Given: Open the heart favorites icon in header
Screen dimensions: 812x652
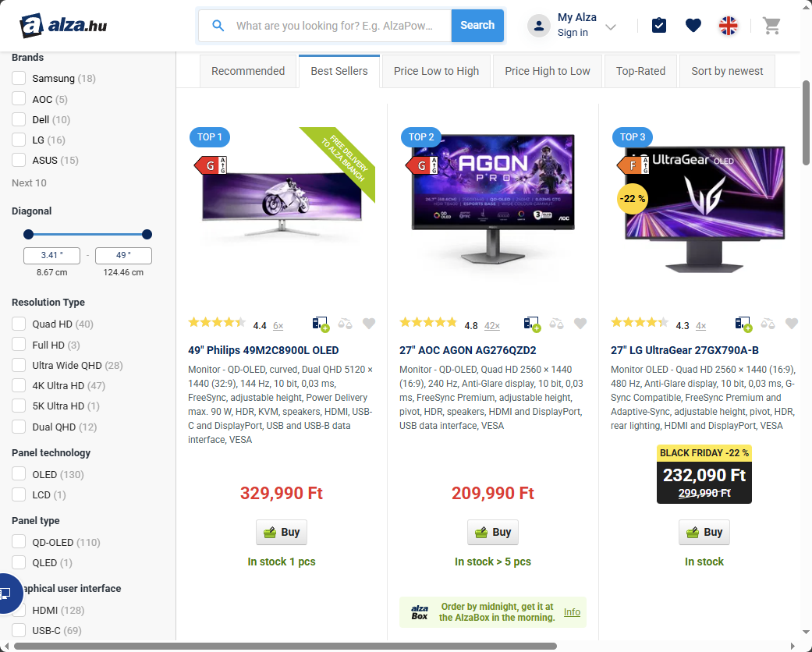Looking at the screenshot, I should [693, 25].
